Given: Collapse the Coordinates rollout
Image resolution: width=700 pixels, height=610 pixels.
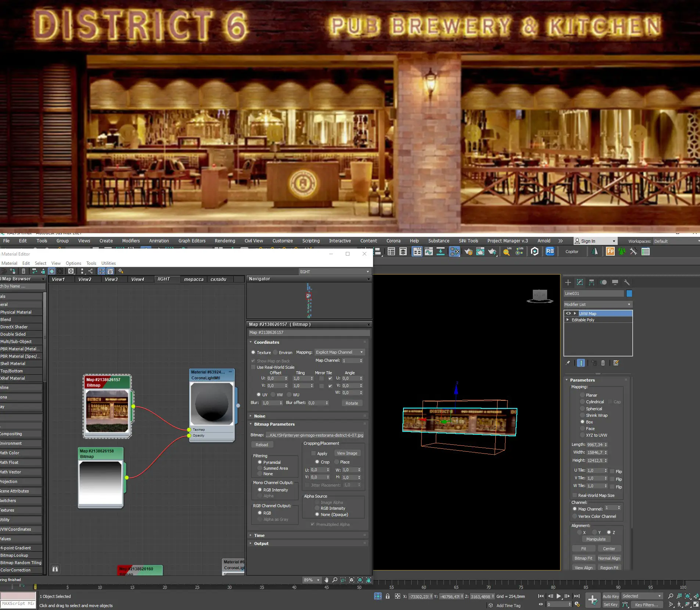Looking at the screenshot, I should click(251, 342).
